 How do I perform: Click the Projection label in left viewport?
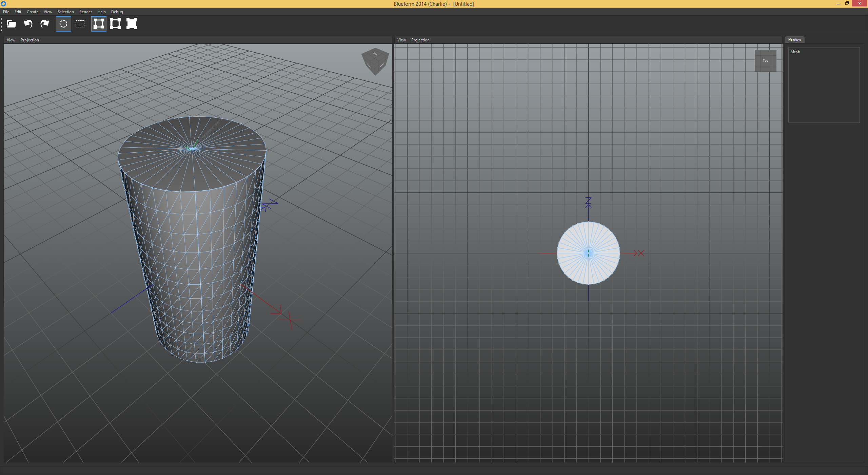pos(30,40)
